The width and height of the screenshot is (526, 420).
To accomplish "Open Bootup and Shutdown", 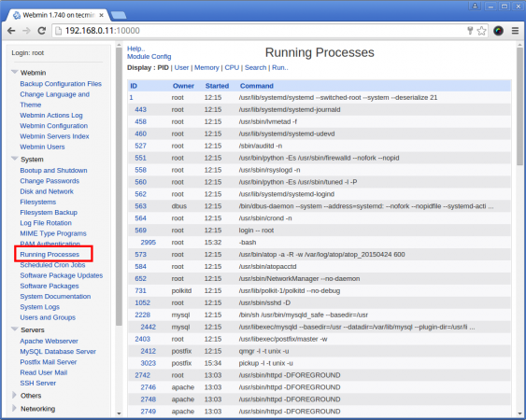I will tap(53, 170).
